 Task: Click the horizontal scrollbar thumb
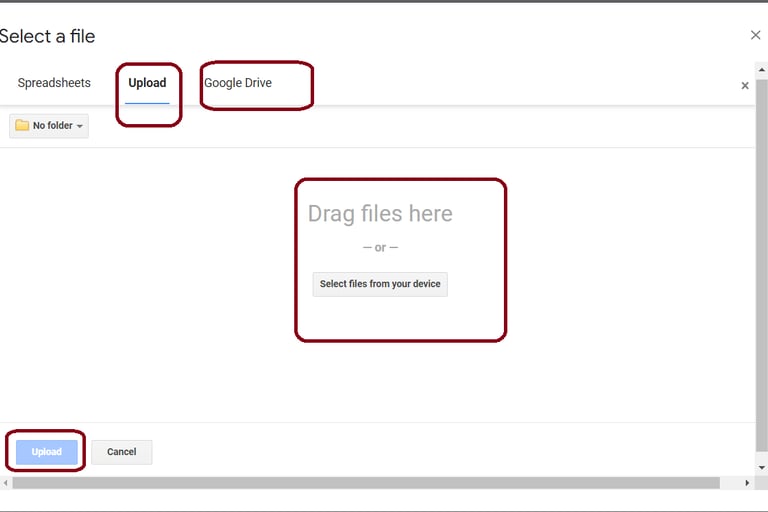pyautogui.click(x=366, y=483)
